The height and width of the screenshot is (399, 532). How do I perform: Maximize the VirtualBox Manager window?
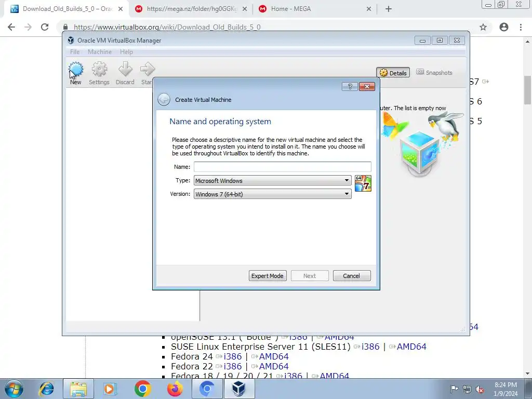pyautogui.click(x=440, y=41)
